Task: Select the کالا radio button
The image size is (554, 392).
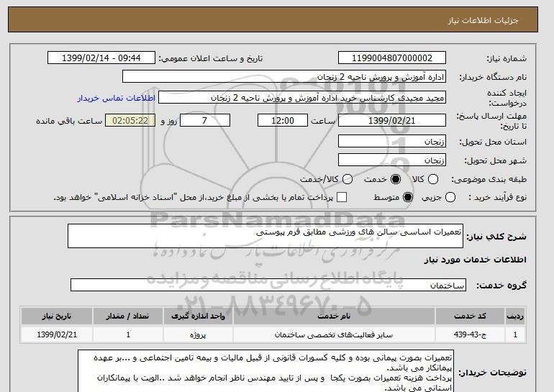Action: (x=433, y=179)
